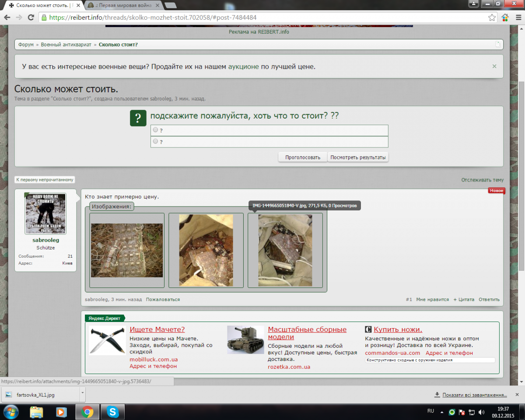Dismiss the auction notice with X icon

494,66
